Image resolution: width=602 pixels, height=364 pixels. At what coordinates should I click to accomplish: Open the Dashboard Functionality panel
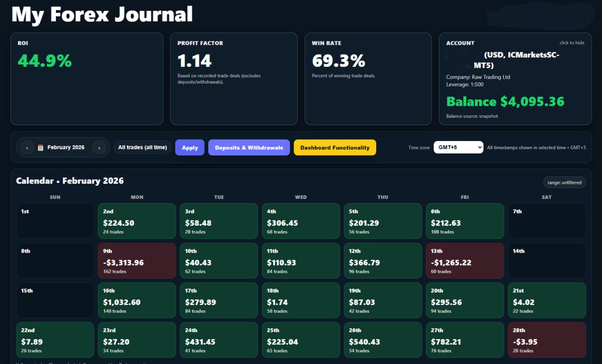(x=335, y=147)
